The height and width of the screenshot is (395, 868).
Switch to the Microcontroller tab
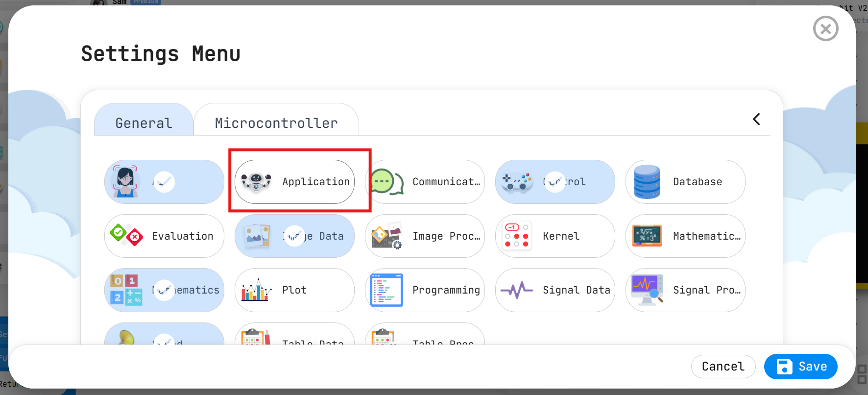point(276,123)
